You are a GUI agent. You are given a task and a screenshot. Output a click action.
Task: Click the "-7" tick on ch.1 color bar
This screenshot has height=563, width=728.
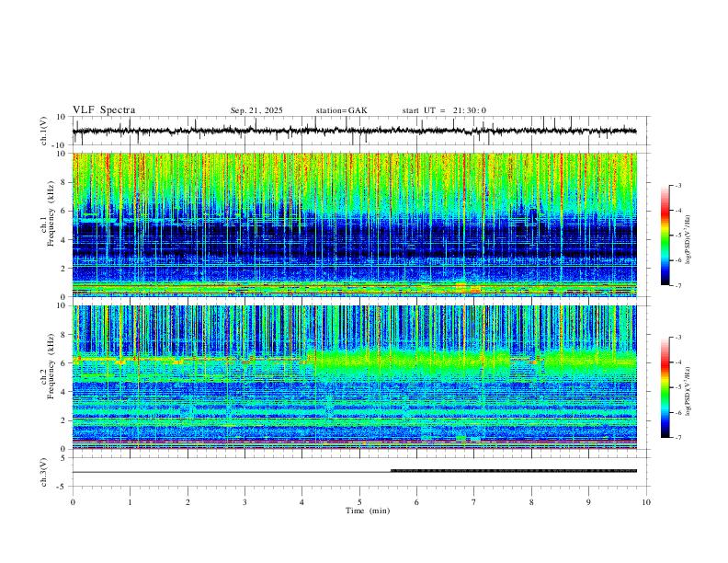[677, 285]
